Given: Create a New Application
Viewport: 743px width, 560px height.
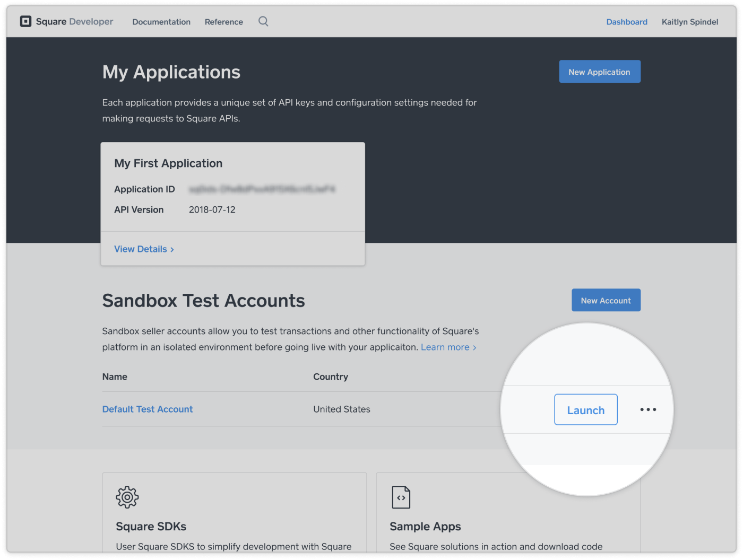Looking at the screenshot, I should pyautogui.click(x=600, y=72).
